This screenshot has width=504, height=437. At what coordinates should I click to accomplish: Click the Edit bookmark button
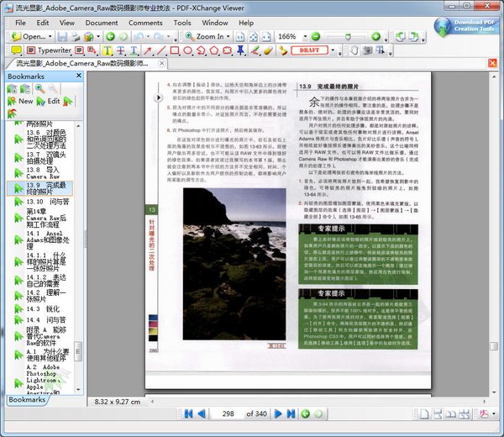(47, 101)
